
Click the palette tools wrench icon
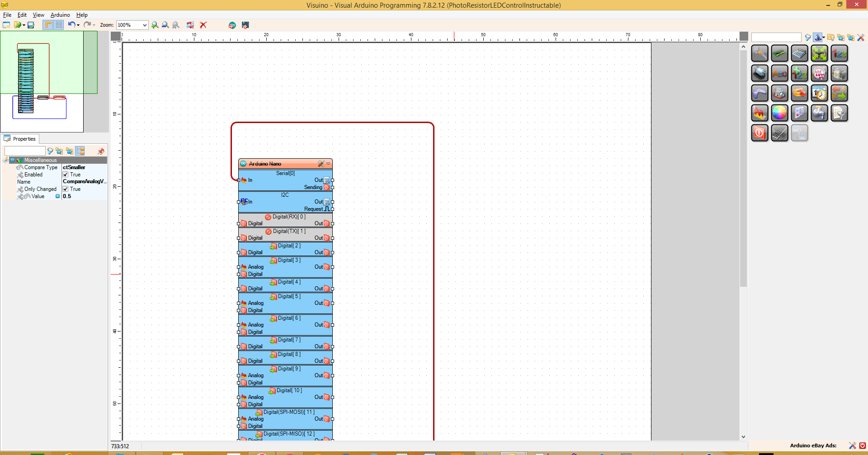pos(861,38)
